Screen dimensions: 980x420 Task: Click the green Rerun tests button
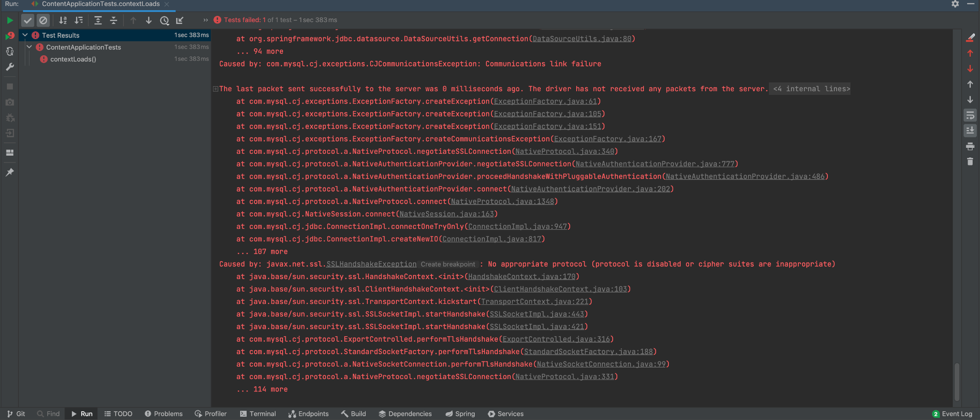click(10, 20)
